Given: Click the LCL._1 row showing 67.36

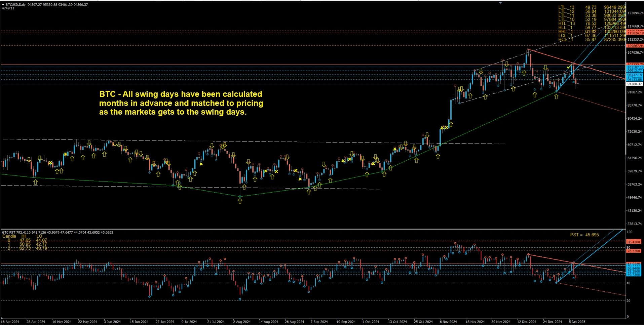Looking at the screenshot, I should (592, 35).
